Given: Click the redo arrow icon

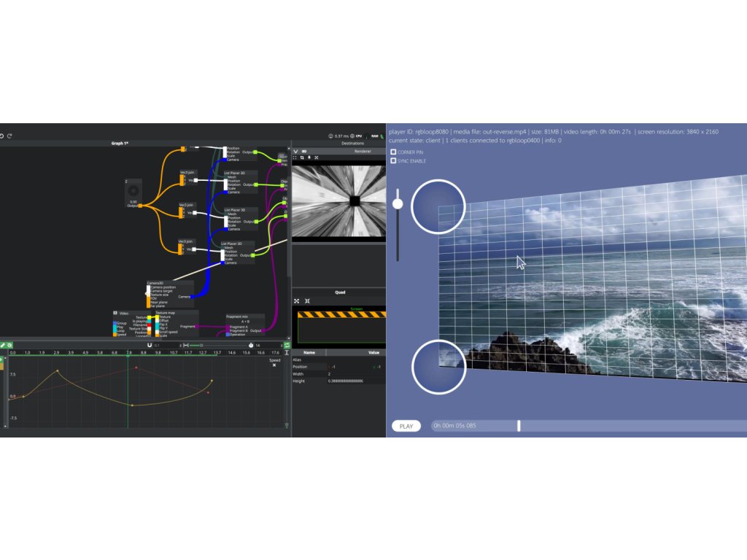Looking at the screenshot, I should coord(9,136).
